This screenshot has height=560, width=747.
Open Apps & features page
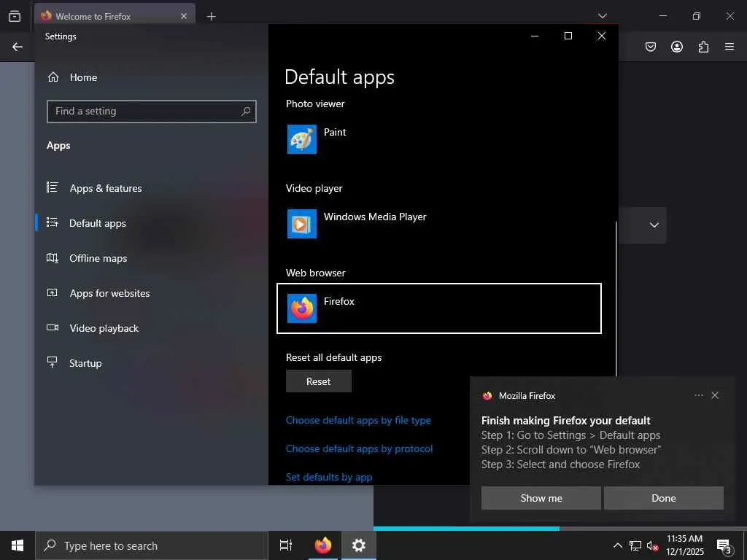[94, 188]
